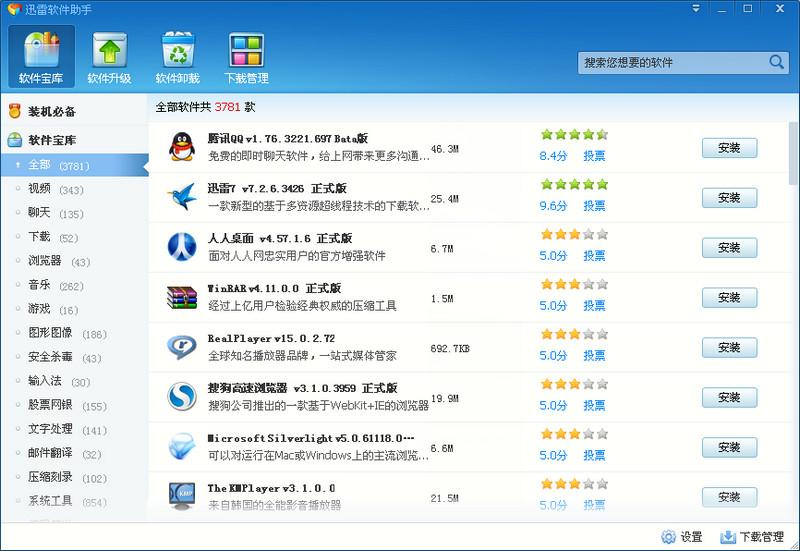The image size is (800, 551).
Task: Install 迅雷7 with the 安装 button
Action: tap(729, 197)
